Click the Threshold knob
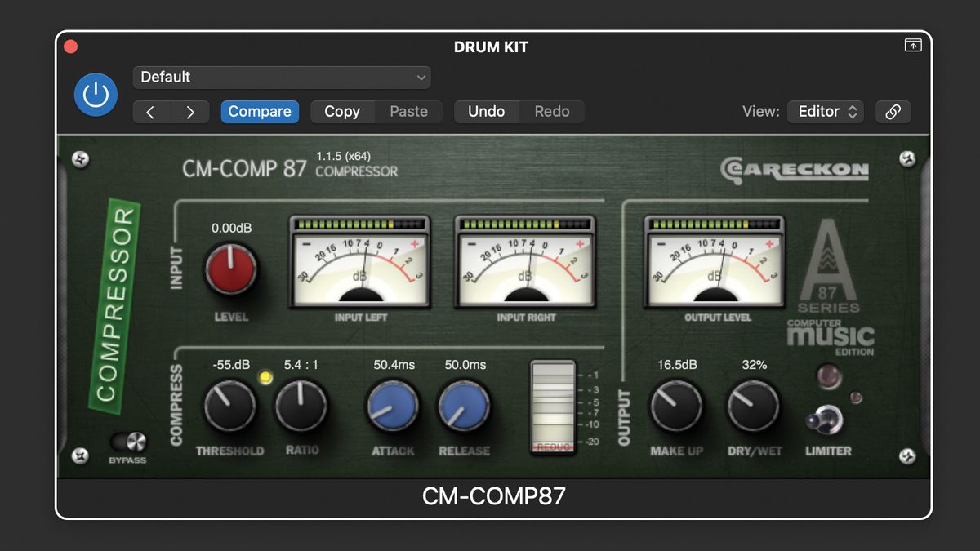 [x=229, y=406]
